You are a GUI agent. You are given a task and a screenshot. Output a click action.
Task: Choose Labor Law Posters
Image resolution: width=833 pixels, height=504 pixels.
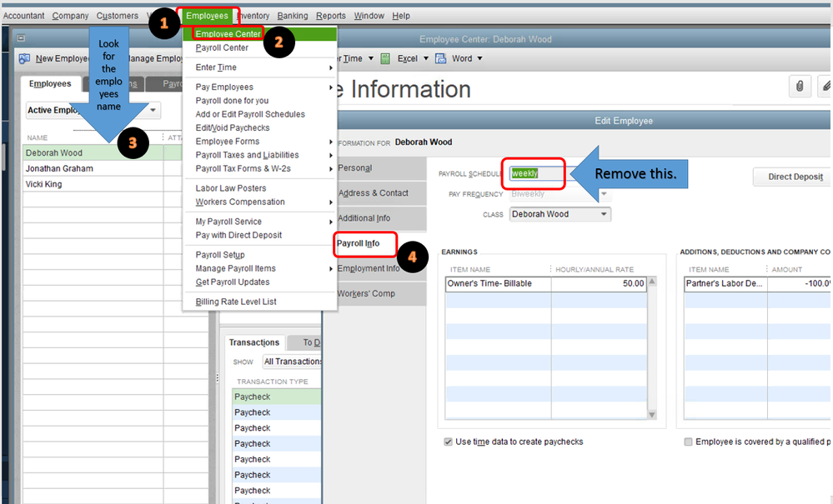click(231, 188)
